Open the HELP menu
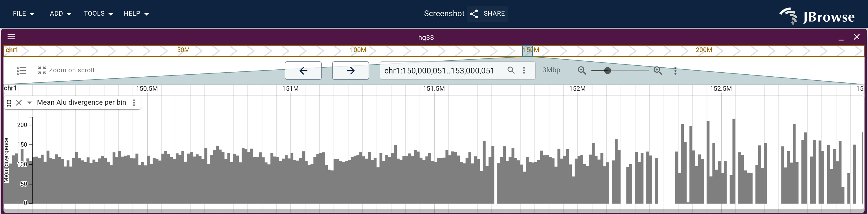Image resolution: width=868 pixels, height=214 pixels. 136,14
